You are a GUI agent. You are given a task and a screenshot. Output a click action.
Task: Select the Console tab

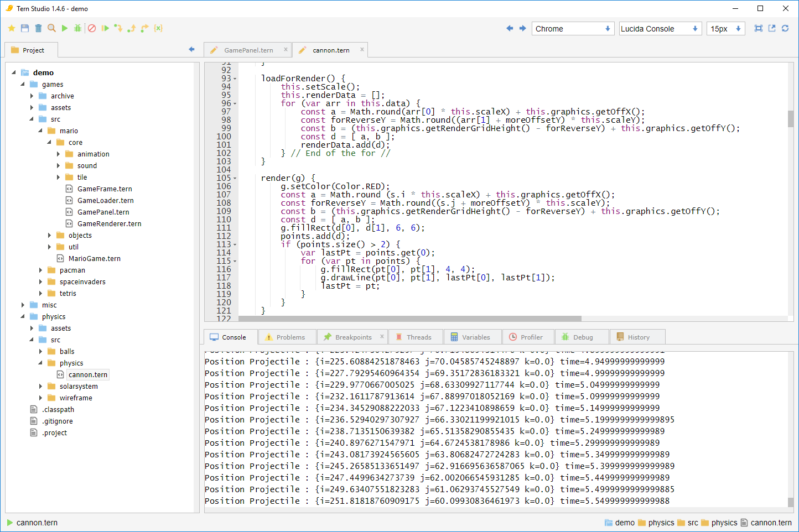[231, 337]
